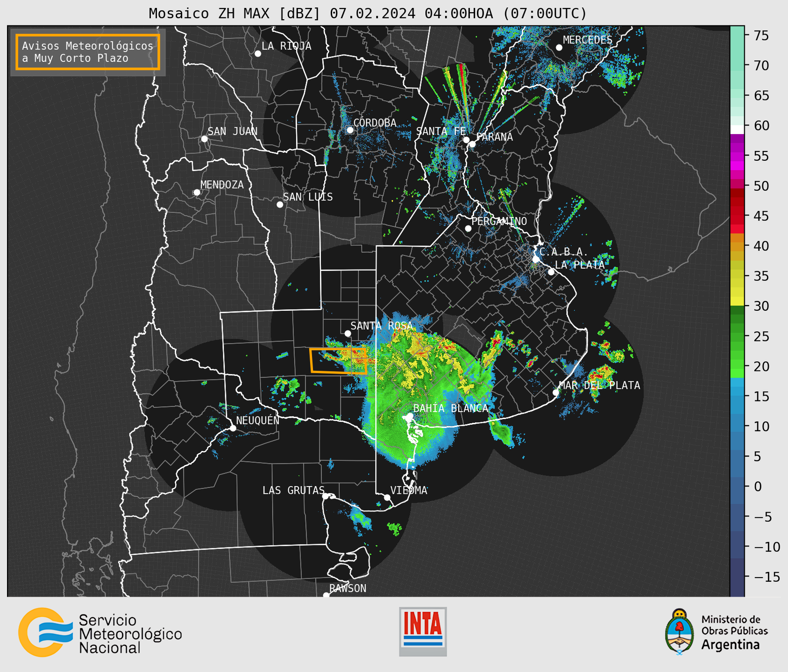Click the Ministerio de Obras Públicas emblem

coord(680,631)
